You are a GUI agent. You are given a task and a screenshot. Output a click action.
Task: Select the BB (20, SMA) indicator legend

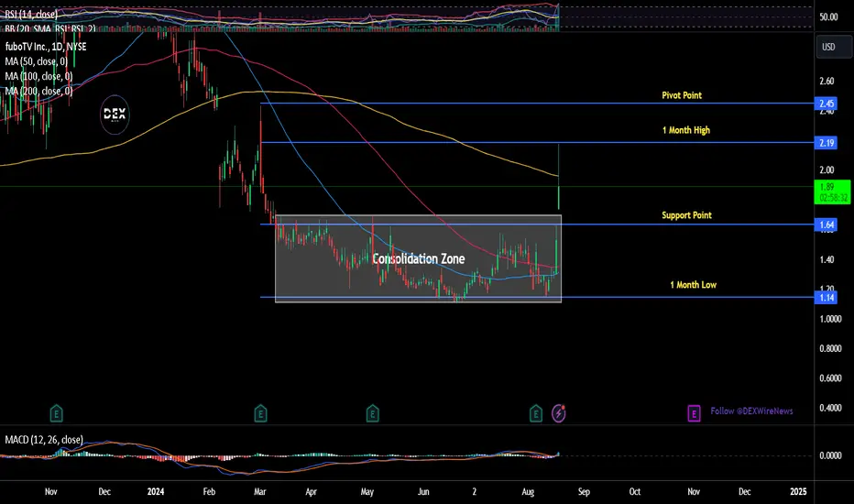click(50, 28)
